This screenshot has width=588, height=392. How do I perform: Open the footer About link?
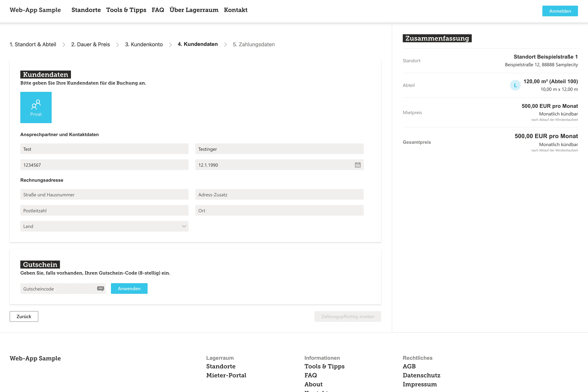pos(313,385)
